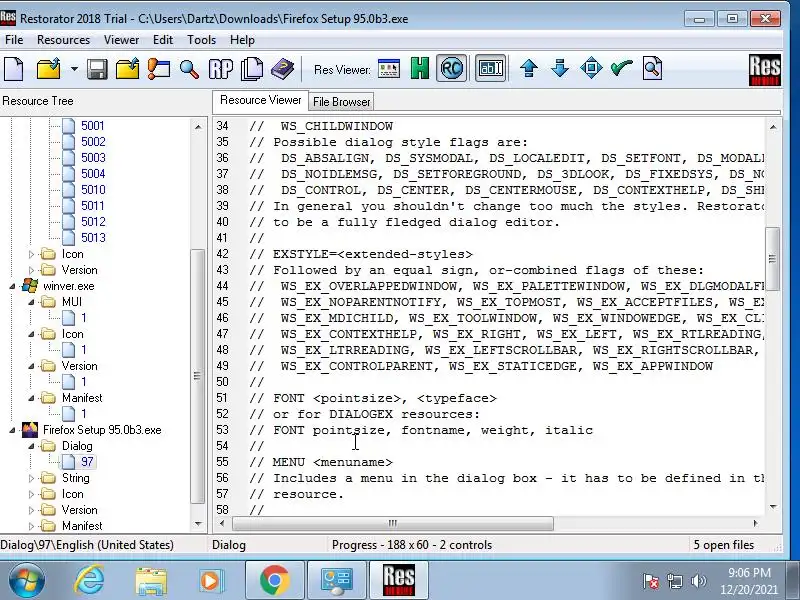Open the recent files dropdown arrow
This screenshot has width=800, height=600.
coord(74,68)
